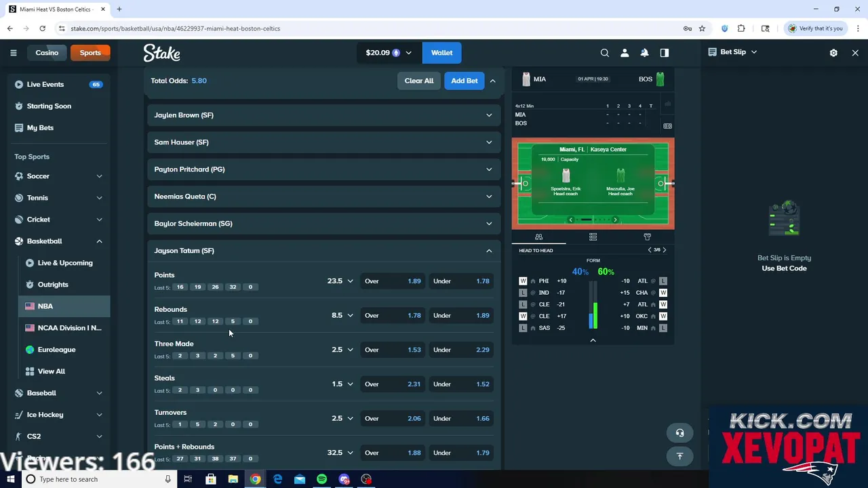Viewport: 868px width, 488px height.
Task: Reload the browser page
Action: click(x=42, y=28)
